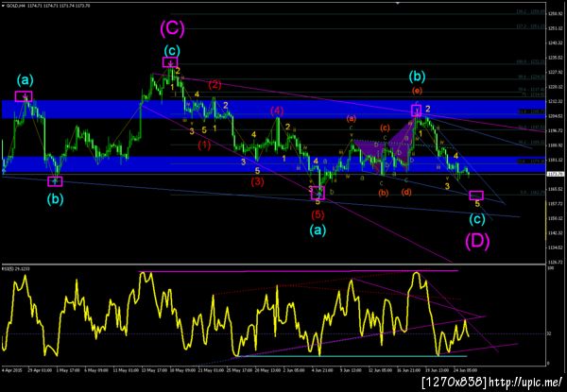
Task: Click the large magenta (D) wave label
Action: click(x=477, y=243)
